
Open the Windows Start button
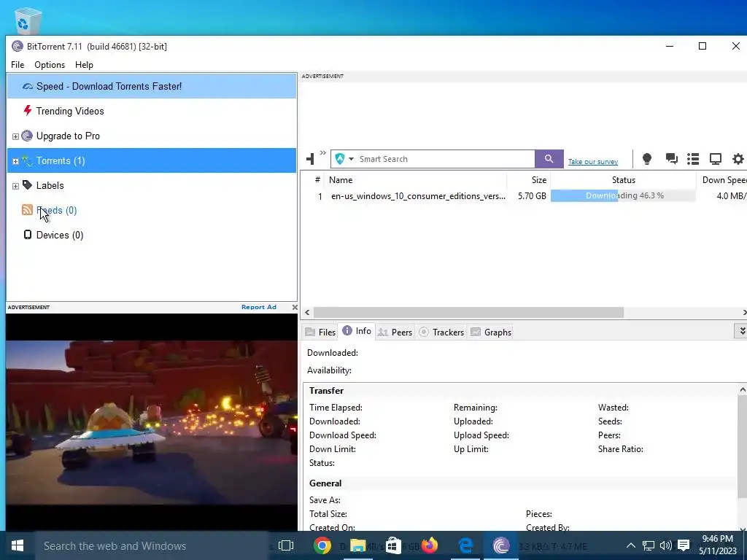[18, 545]
